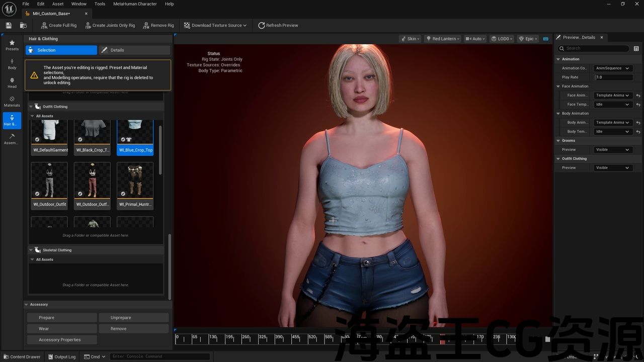Open the Grooms Preview visibility dropdown
The height and width of the screenshot is (362, 644).
click(612, 150)
